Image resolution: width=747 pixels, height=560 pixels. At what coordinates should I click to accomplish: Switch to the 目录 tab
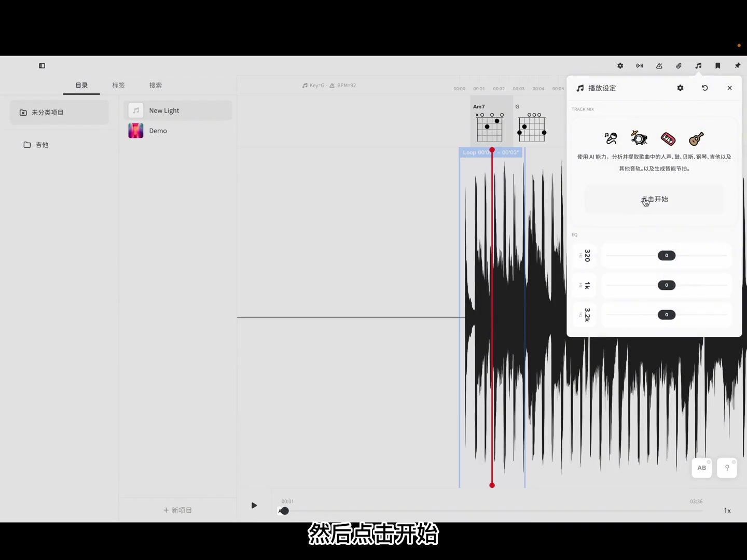[81, 86]
